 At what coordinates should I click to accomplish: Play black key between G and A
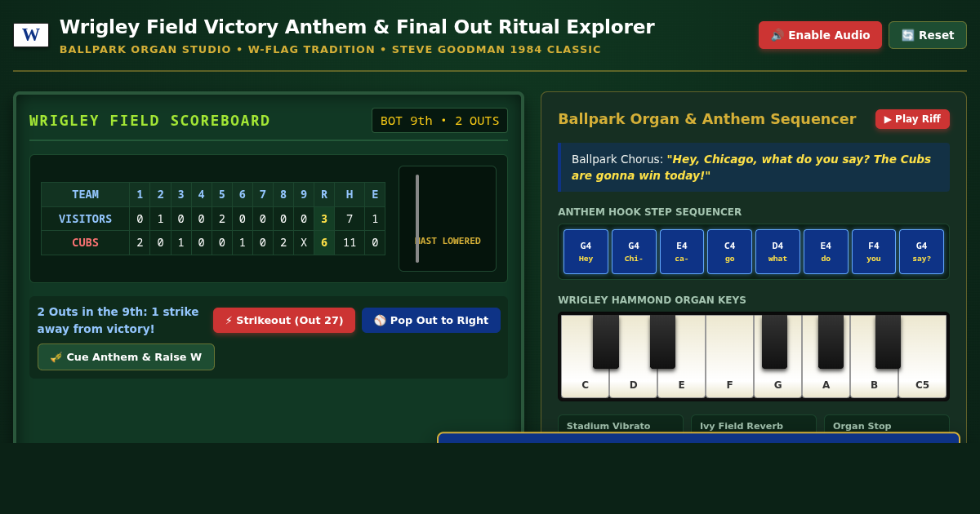(x=831, y=341)
